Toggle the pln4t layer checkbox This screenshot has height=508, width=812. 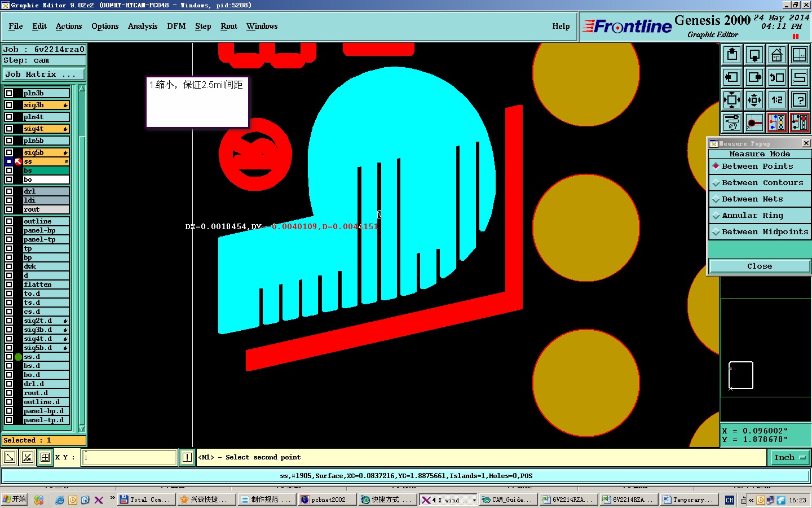(x=9, y=117)
